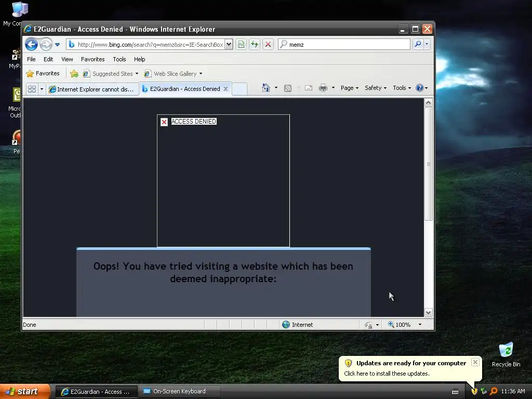Open the Tools command bar menu
532x399 pixels.
pyautogui.click(x=402, y=88)
